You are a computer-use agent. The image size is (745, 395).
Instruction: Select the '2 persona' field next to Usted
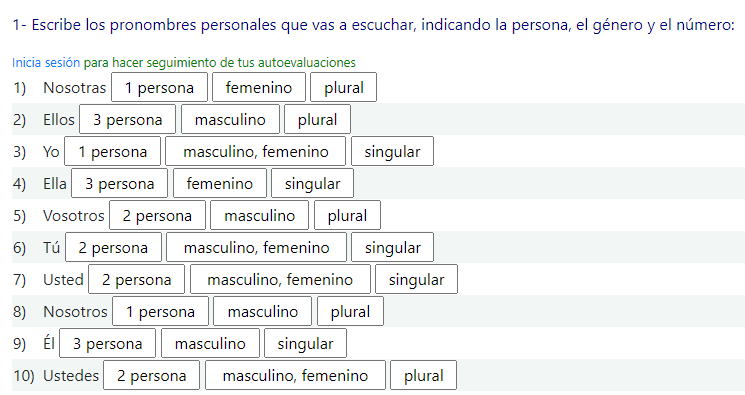[x=137, y=279]
